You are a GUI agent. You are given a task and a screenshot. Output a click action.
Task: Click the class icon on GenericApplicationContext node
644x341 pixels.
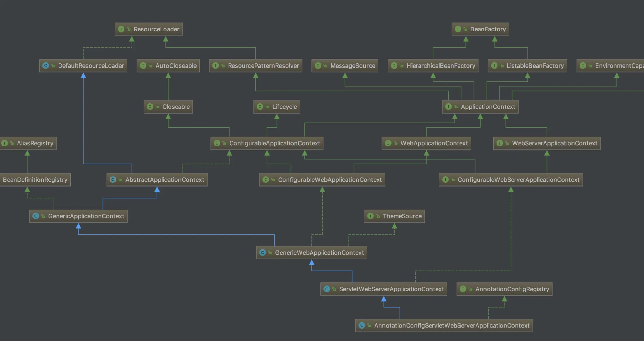pyautogui.click(x=36, y=216)
